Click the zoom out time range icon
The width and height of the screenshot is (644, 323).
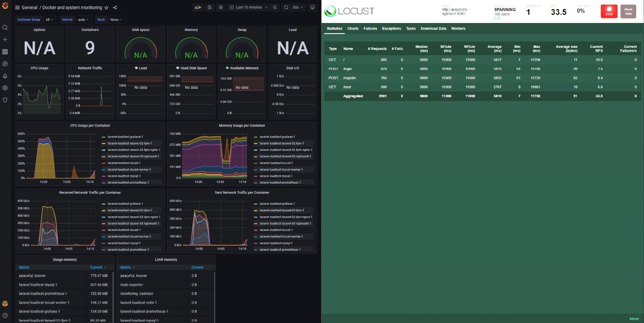click(x=275, y=7)
